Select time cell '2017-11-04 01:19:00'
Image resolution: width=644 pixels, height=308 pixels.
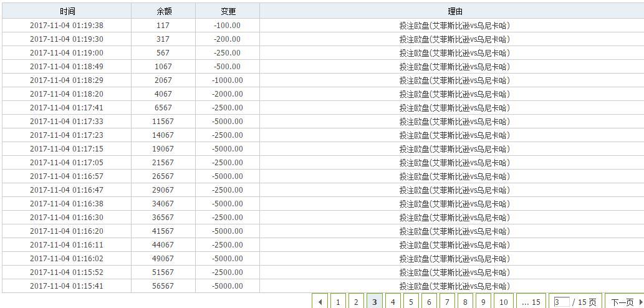point(67,53)
